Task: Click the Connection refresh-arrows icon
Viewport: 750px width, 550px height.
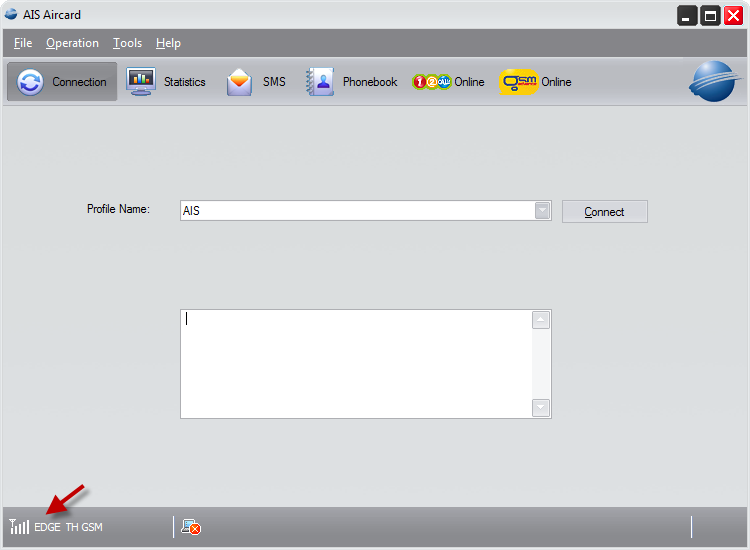Action: click(30, 82)
